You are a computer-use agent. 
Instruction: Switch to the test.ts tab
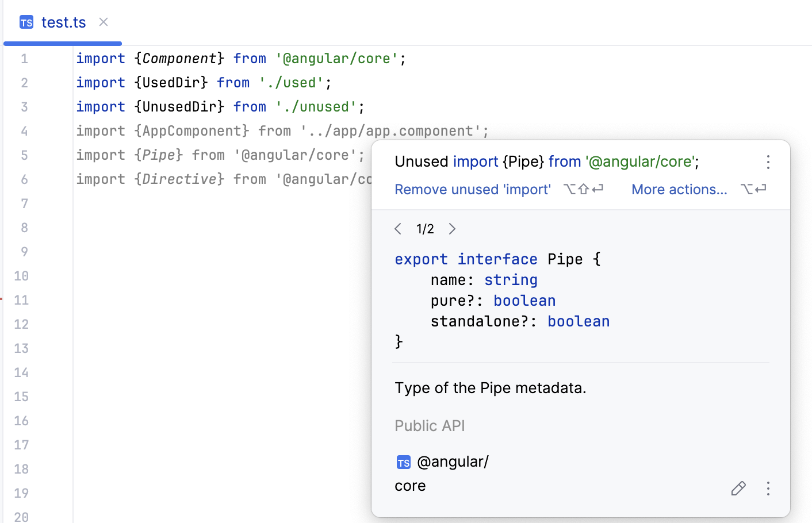pyautogui.click(x=63, y=22)
